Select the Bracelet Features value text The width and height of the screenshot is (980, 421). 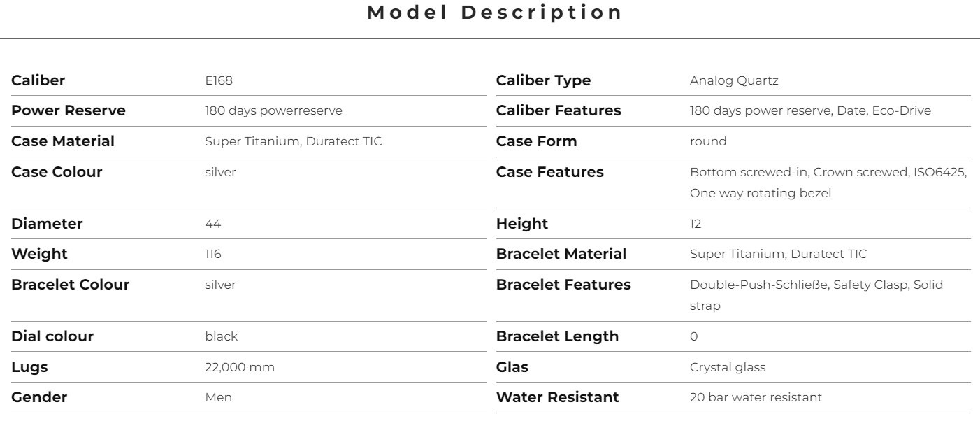[816, 295]
